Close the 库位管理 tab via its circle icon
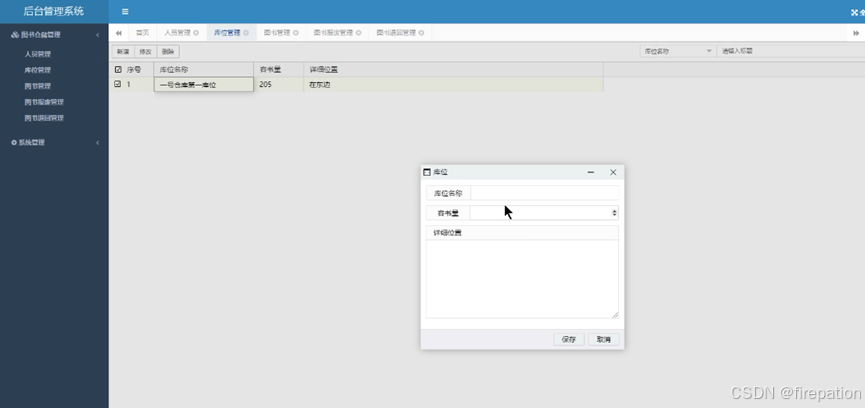Viewport: 865px width, 408px height. click(x=246, y=33)
